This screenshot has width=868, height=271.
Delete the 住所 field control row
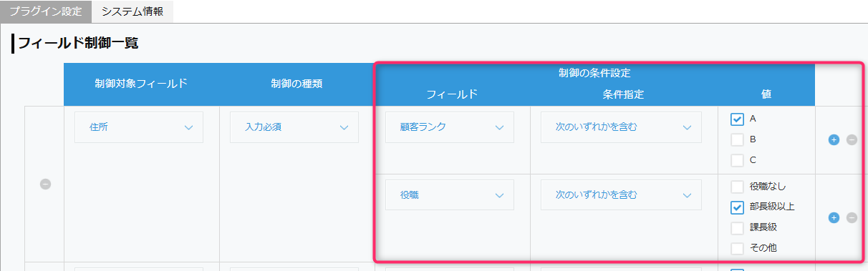45,184
